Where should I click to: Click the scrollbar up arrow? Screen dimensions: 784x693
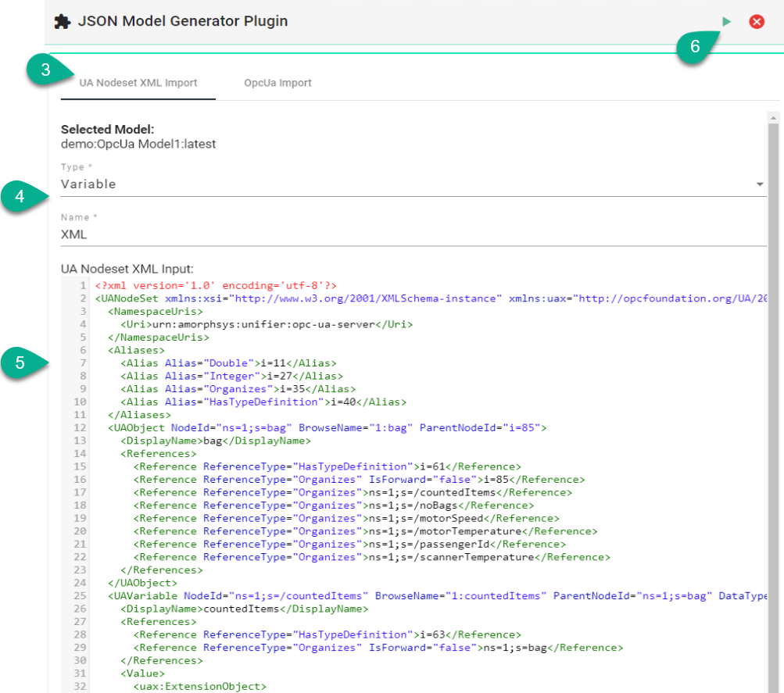pos(773,119)
